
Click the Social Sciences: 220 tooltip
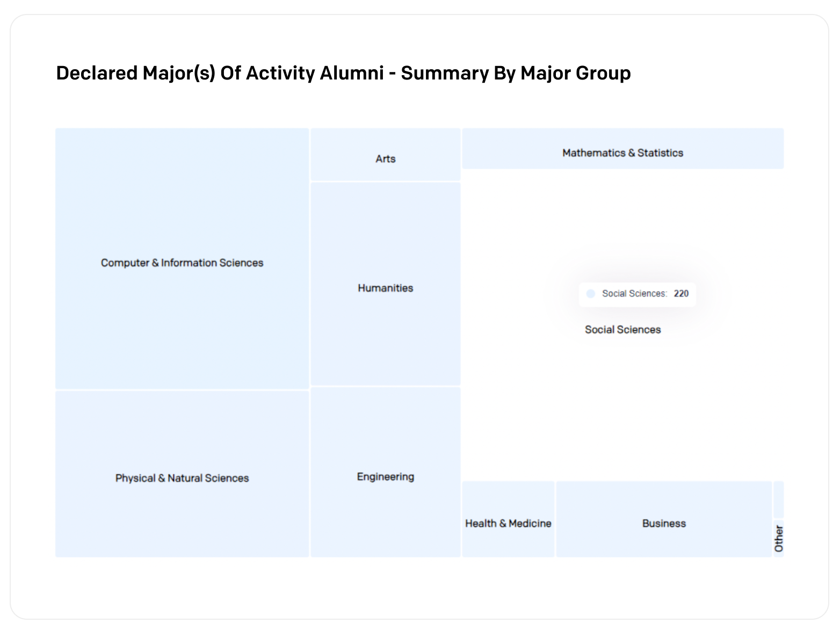coord(637,294)
